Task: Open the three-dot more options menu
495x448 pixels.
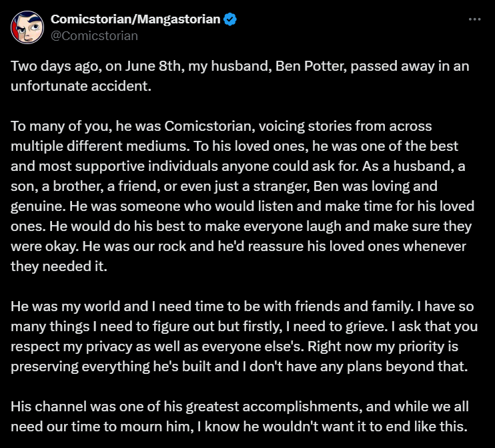Action: (x=474, y=19)
